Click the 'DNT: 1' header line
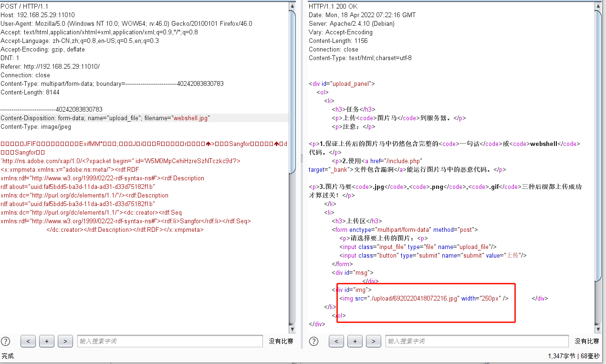Viewport: 606px width, 364px height. [x=10, y=58]
